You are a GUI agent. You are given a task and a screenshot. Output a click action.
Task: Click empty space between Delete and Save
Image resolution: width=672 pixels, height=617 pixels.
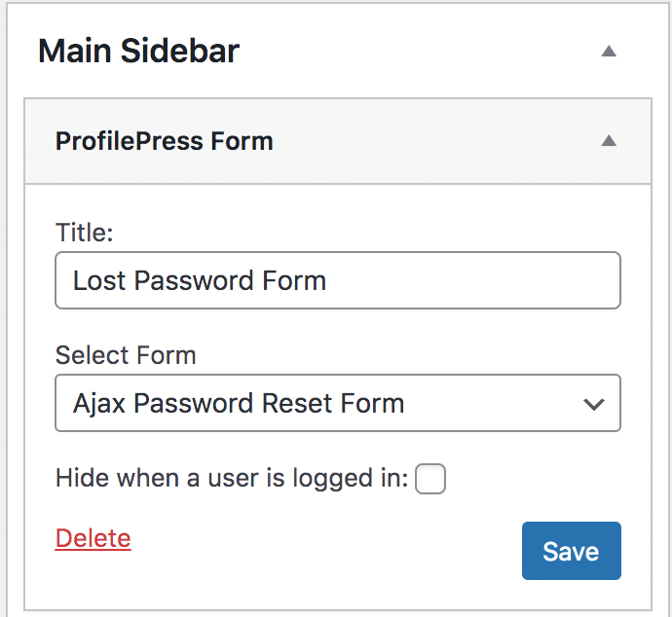(321, 545)
